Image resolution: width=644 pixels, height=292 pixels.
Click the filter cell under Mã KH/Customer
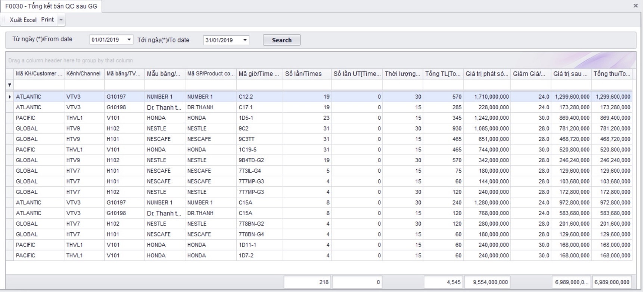pyautogui.click(x=39, y=85)
